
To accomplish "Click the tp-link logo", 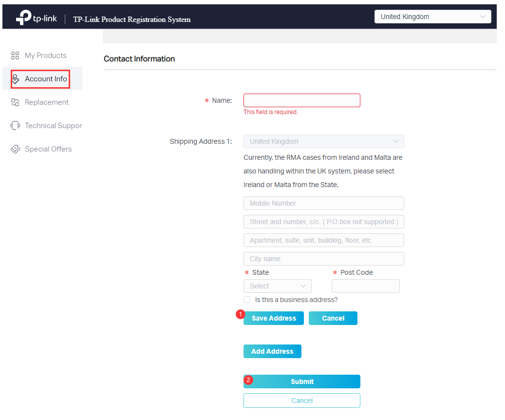I will point(37,18).
